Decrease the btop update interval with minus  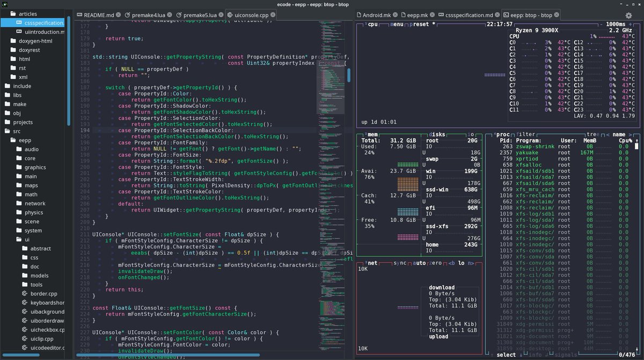click(x=602, y=25)
